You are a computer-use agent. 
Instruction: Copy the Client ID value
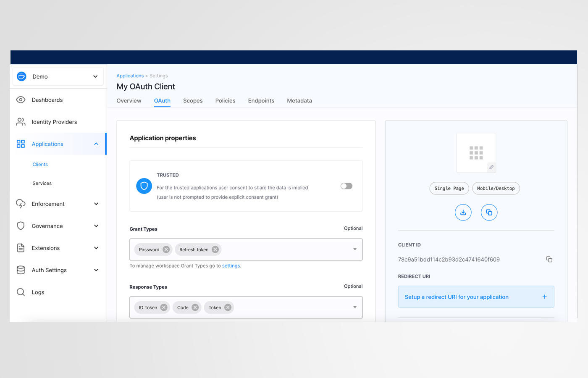pos(549,259)
